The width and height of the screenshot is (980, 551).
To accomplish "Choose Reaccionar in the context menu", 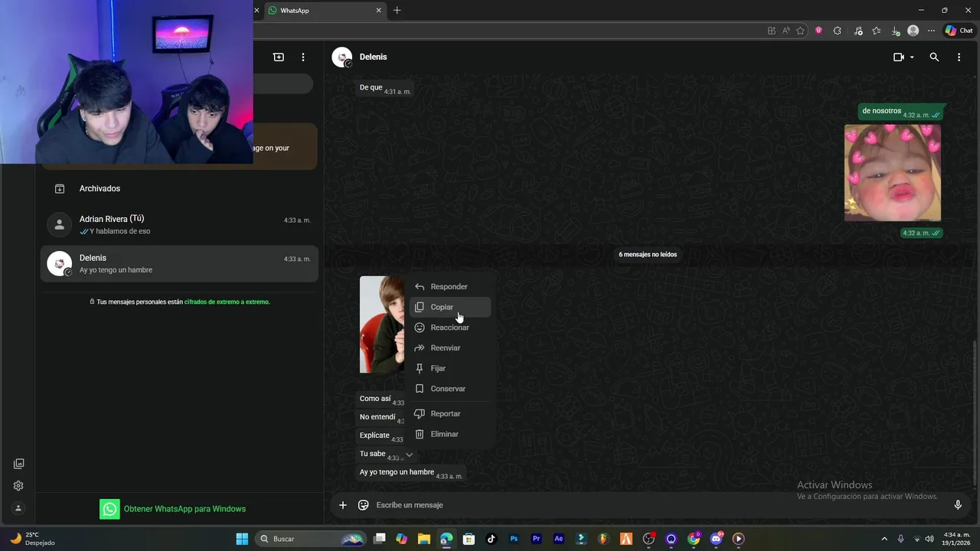I will pos(450,328).
